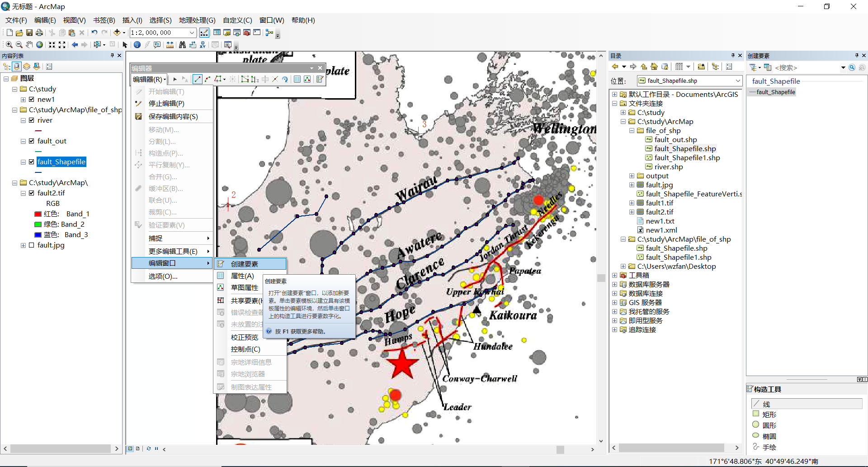The image size is (868, 467).
Task: Open the ModelBuilder icon
Action: click(x=269, y=33)
